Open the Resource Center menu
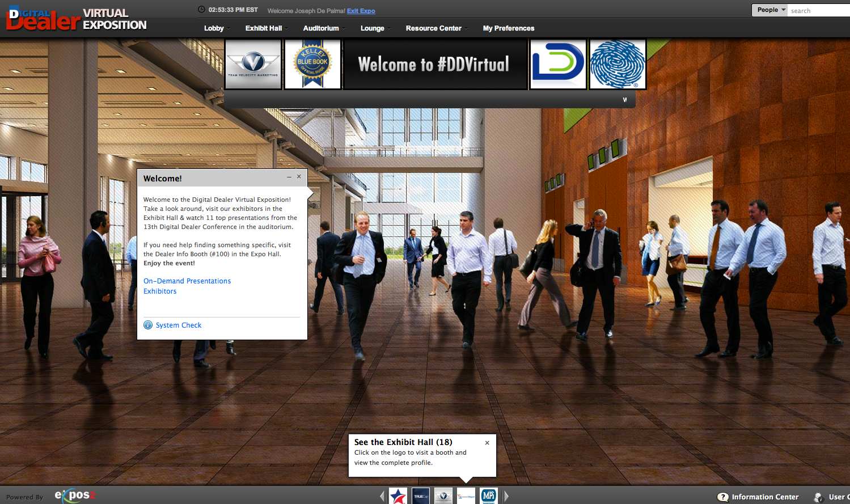 (434, 28)
